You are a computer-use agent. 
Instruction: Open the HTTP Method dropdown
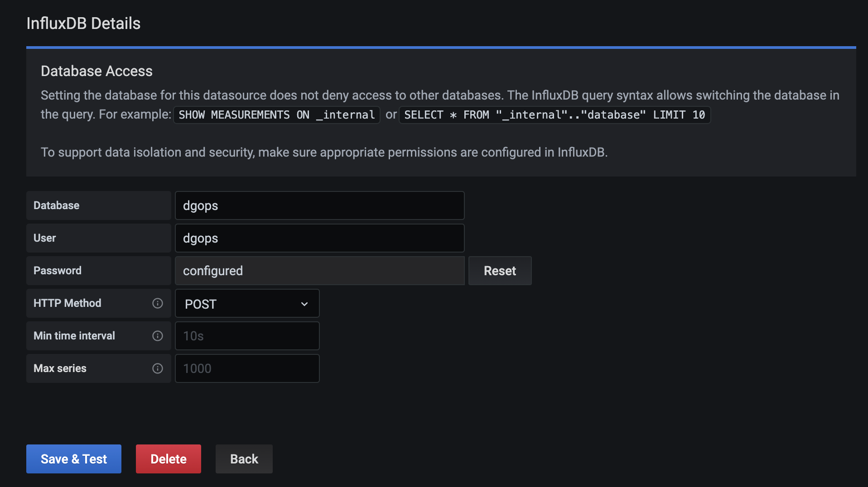247,303
